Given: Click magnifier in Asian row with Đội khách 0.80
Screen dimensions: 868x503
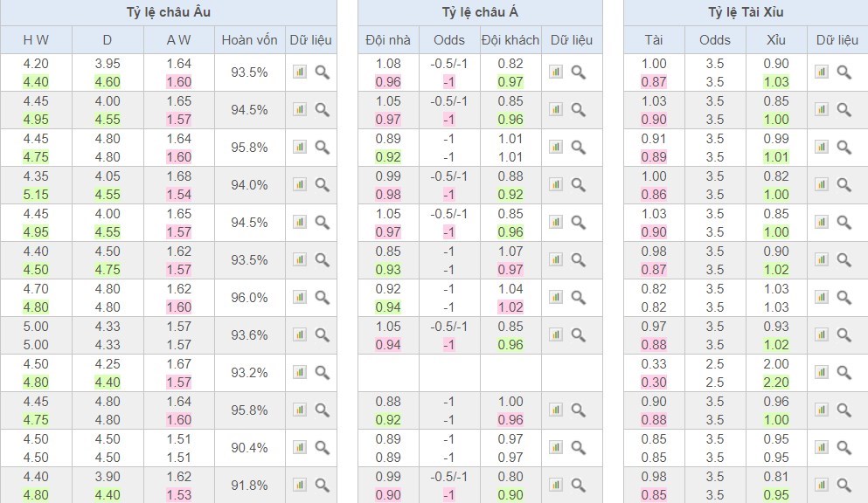Looking at the screenshot, I should pos(578,485).
